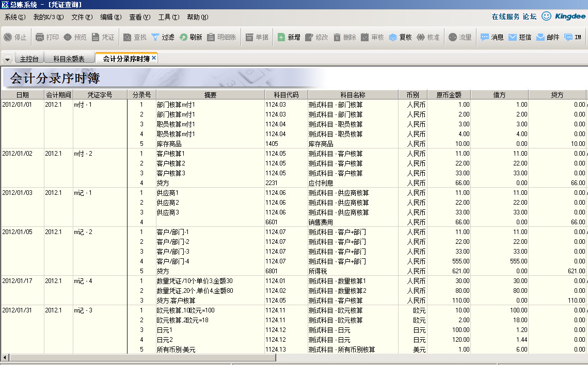Click the Refresh (刷新) toolbar icon

(183, 37)
